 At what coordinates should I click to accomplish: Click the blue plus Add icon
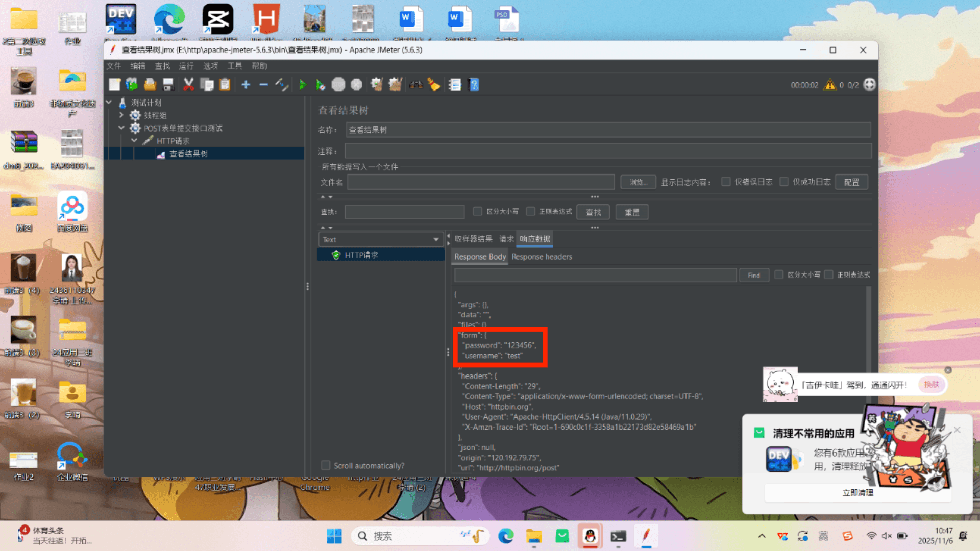[246, 85]
